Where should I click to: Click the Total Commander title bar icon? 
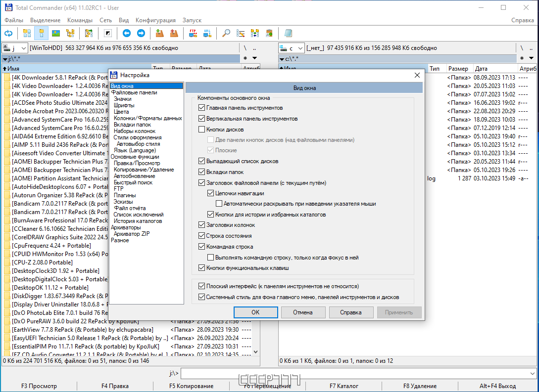coord(8,7)
